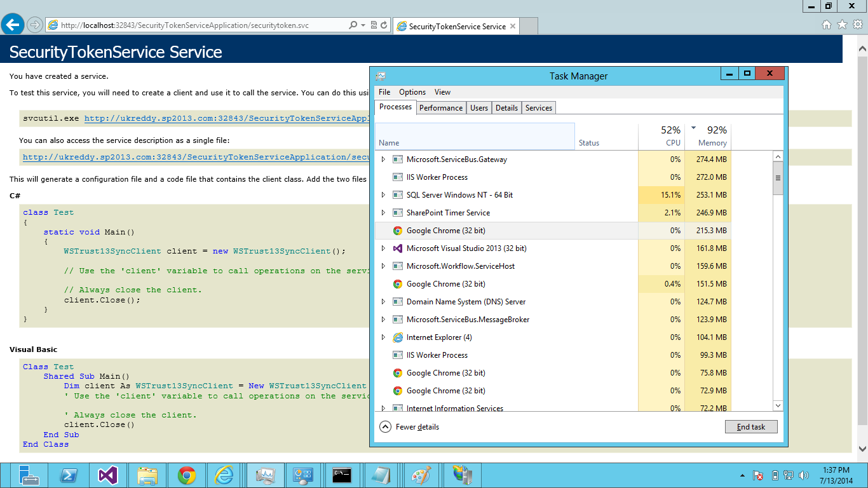Select the Processes tab
The image size is (868, 488).
(395, 107)
